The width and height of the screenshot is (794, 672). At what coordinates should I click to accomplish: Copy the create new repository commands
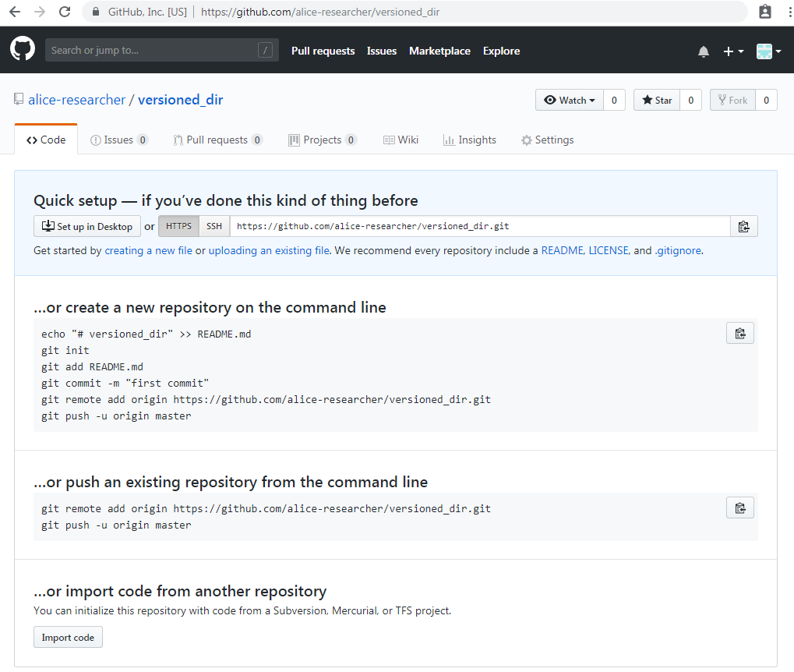tap(739, 334)
